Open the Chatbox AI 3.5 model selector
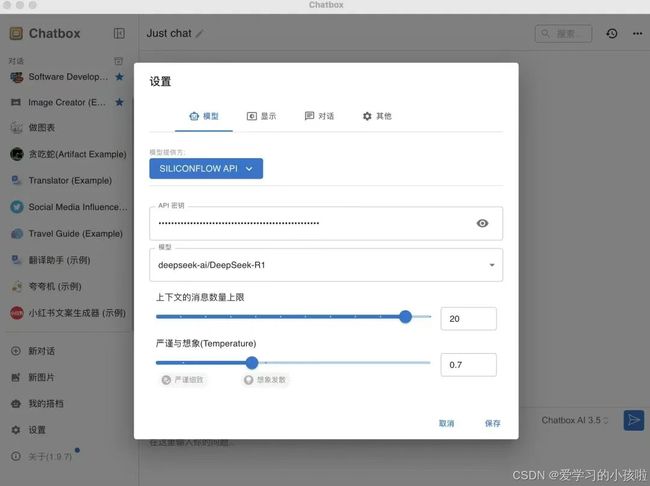The width and height of the screenshot is (650, 486). 575,420
